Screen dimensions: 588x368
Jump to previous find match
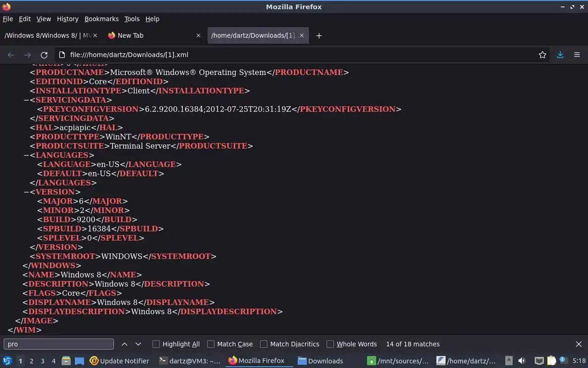click(x=124, y=344)
